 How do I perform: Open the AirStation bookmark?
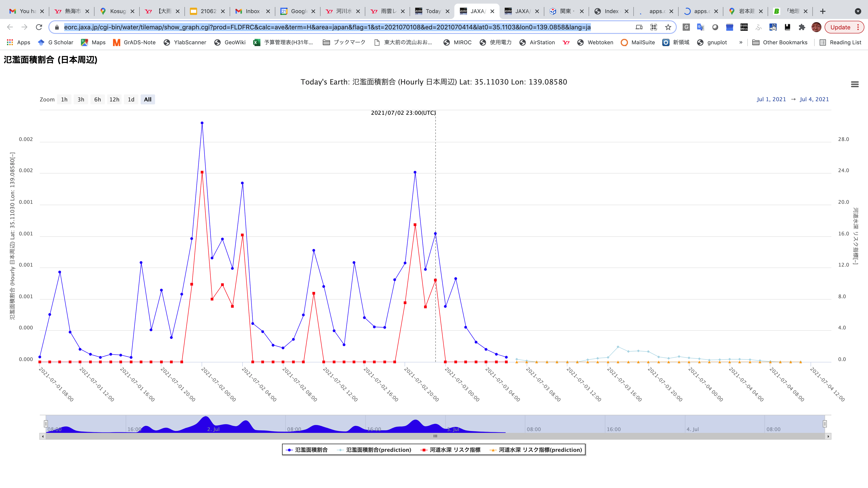[537, 42]
